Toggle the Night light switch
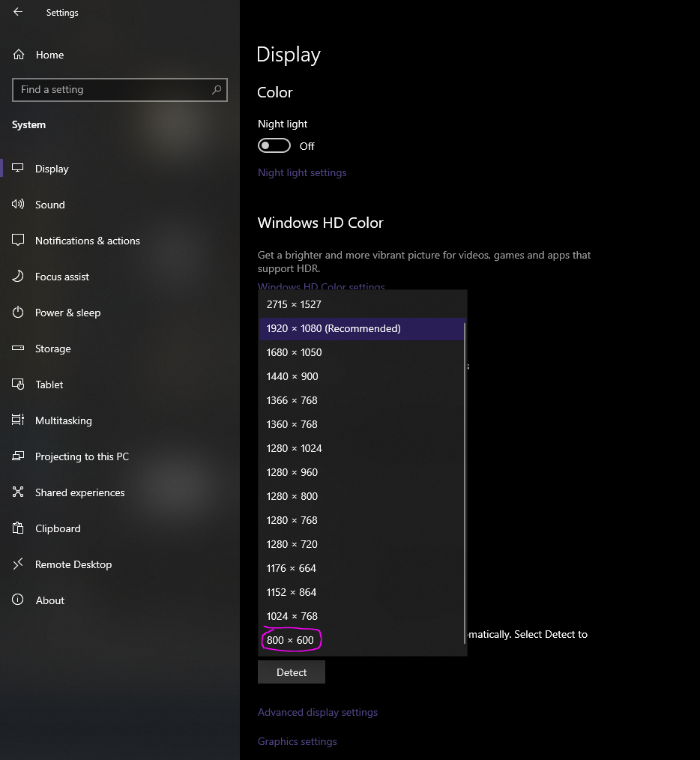This screenshot has height=760, width=700. [274, 145]
